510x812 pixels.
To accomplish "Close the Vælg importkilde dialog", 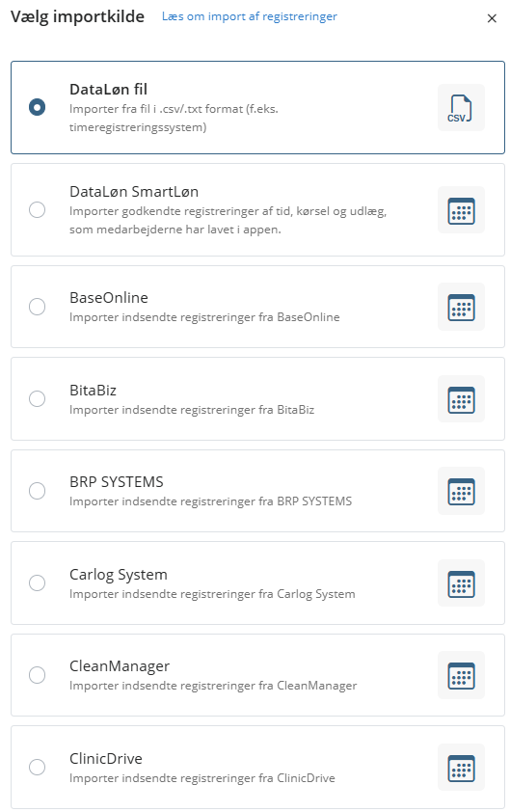I will click(492, 18).
